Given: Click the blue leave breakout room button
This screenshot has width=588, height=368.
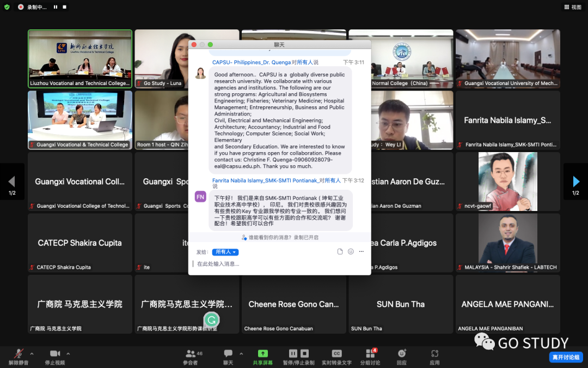Looking at the screenshot, I should pos(566,357).
